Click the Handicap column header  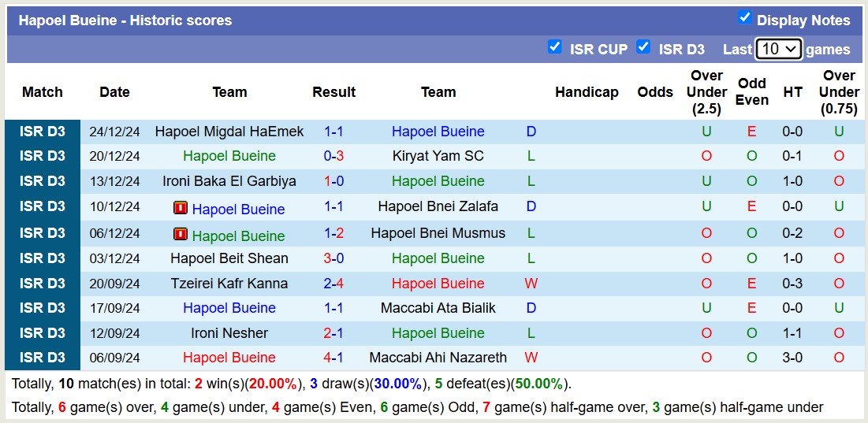click(587, 92)
